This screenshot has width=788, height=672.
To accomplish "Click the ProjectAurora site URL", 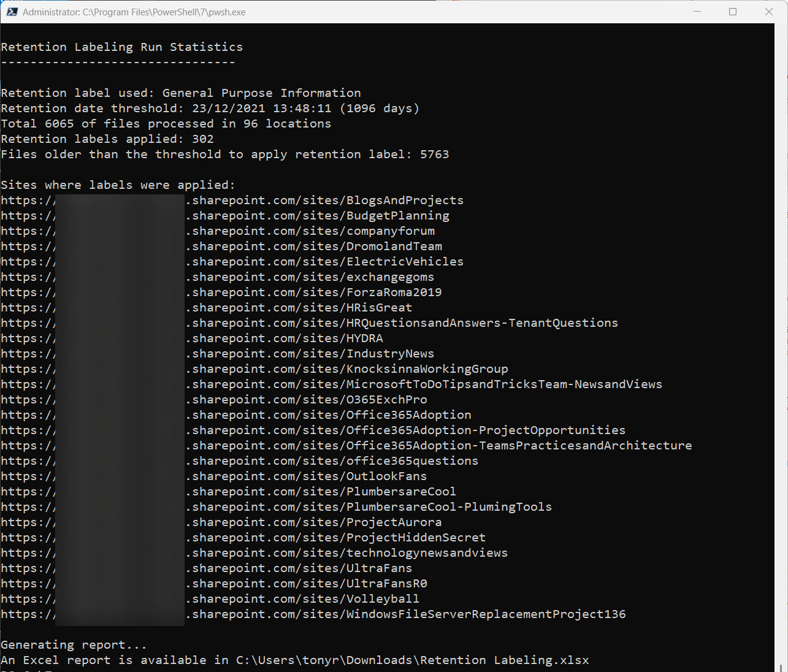I will point(316,522).
